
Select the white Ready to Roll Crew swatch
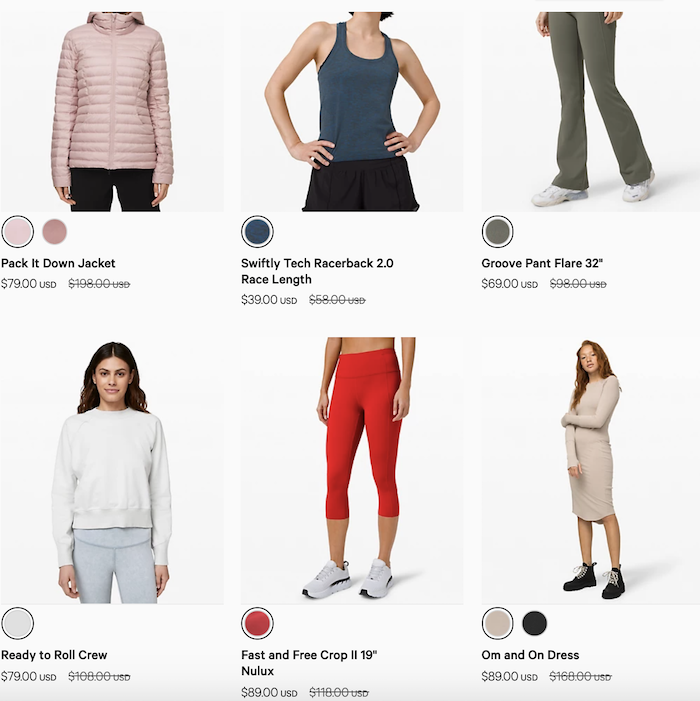[18, 623]
